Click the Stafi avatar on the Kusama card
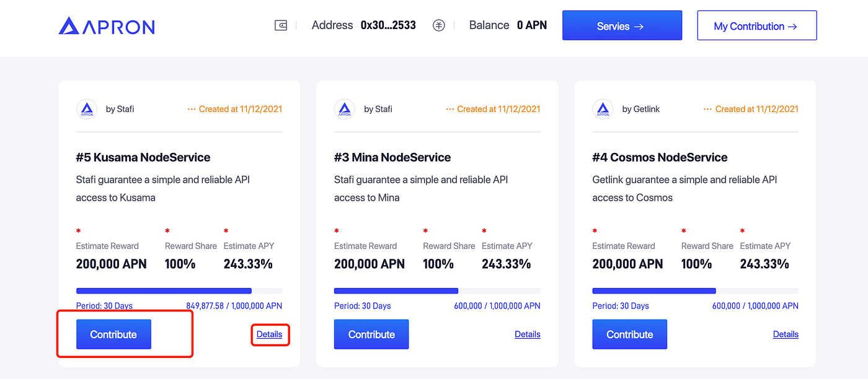 pos(87,109)
